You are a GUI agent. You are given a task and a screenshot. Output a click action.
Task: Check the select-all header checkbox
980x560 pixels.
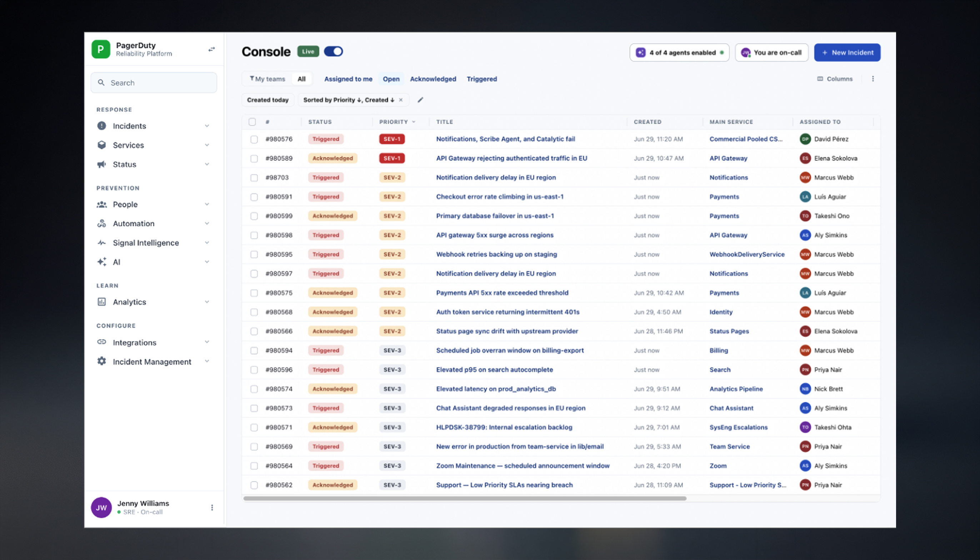click(252, 122)
